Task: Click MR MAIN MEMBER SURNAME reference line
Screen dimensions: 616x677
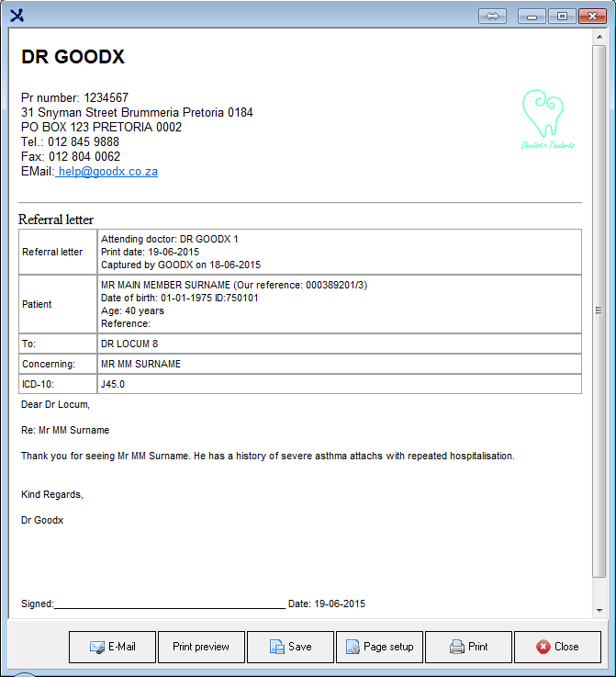Action: point(234,285)
